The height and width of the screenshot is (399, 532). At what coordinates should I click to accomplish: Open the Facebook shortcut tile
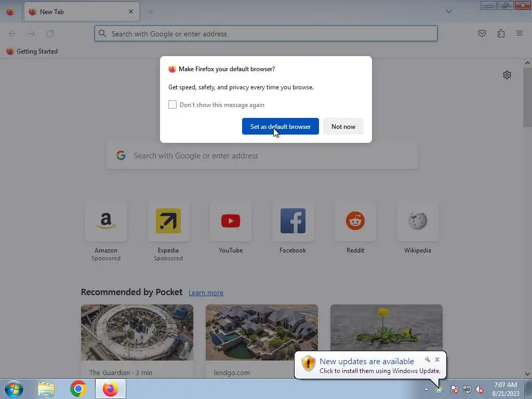293,221
